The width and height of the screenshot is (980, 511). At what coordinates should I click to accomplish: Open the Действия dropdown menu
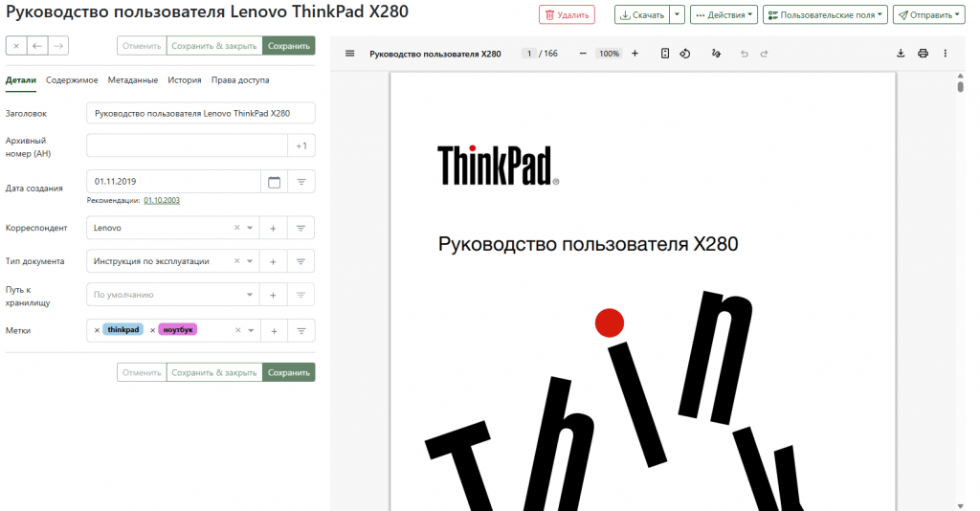tap(724, 15)
